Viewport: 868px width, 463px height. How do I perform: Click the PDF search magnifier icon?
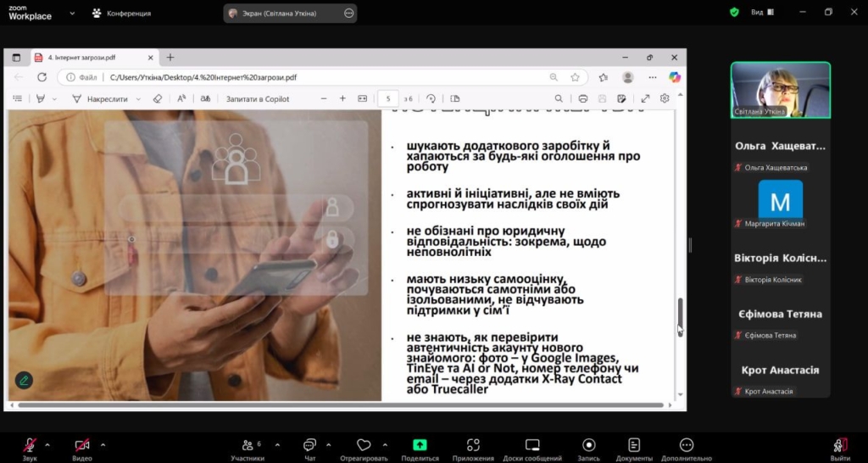point(559,98)
